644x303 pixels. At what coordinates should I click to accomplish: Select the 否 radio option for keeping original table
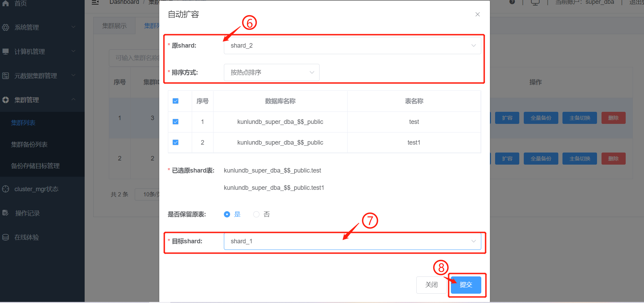tap(256, 214)
